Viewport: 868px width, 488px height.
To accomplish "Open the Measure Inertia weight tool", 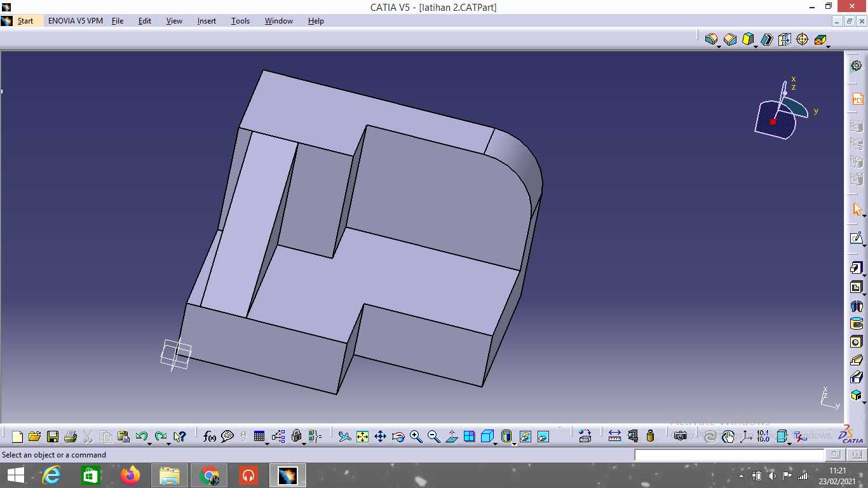I will point(650,437).
